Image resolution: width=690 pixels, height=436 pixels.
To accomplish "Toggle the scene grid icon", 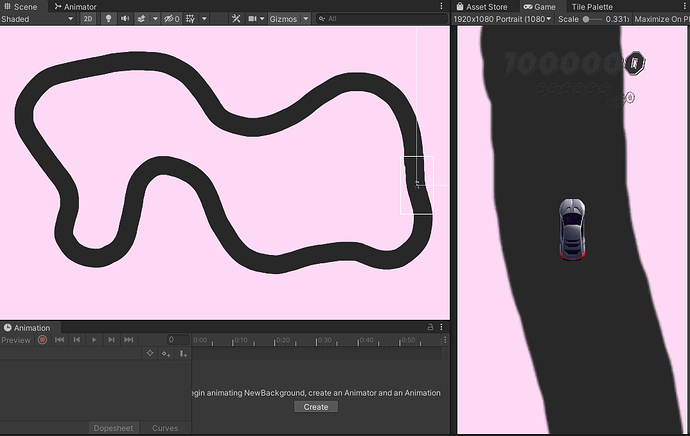I will [191, 19].
